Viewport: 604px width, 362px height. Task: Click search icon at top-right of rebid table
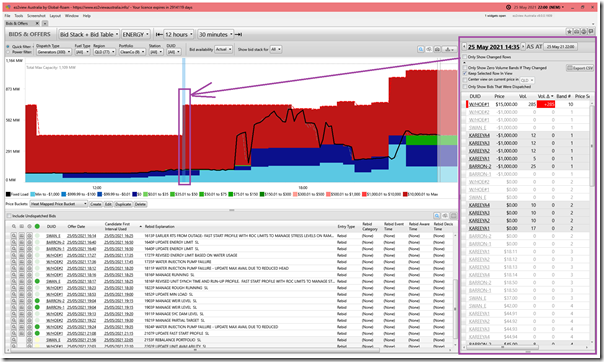pyautogui.click(x=437, y=216)
